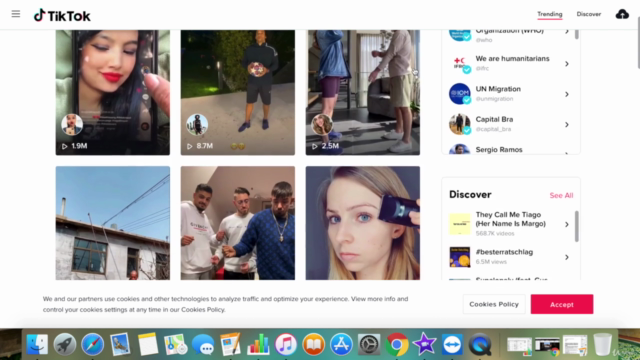Open Pages in the dock
Image resolution: width=640 pixels, height=360 pixels.
tap(231, 344)
